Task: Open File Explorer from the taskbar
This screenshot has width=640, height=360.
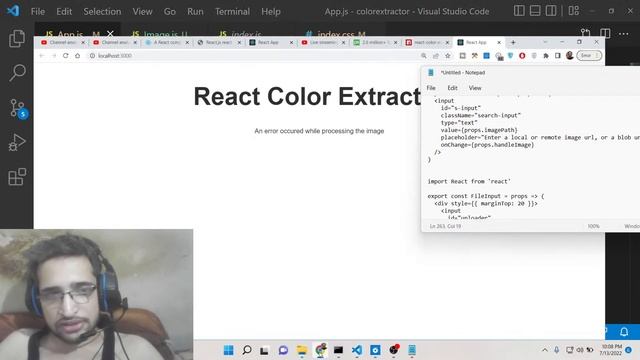Action: click(302, 350)
